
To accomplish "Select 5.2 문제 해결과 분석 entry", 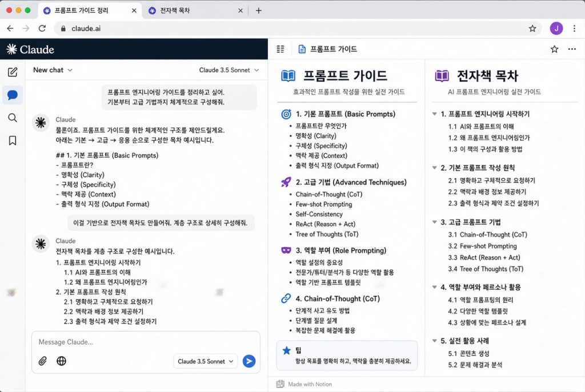I will pyautogui.click(x=475, y=365).
